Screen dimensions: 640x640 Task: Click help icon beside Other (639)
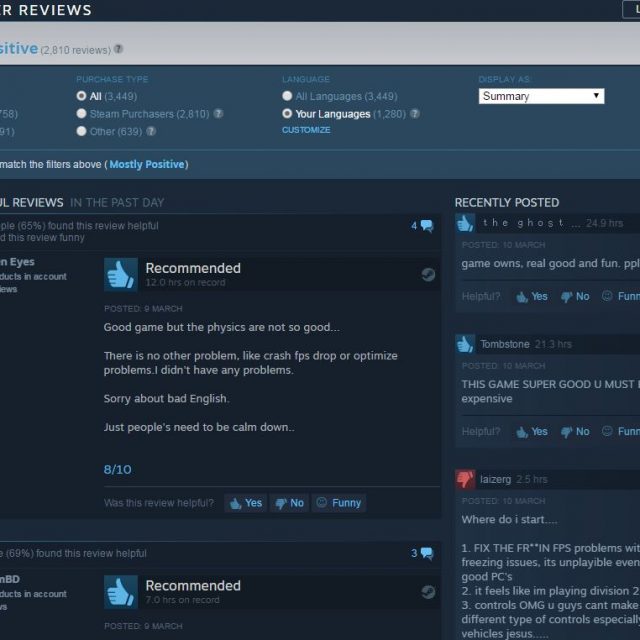point(151,131)
